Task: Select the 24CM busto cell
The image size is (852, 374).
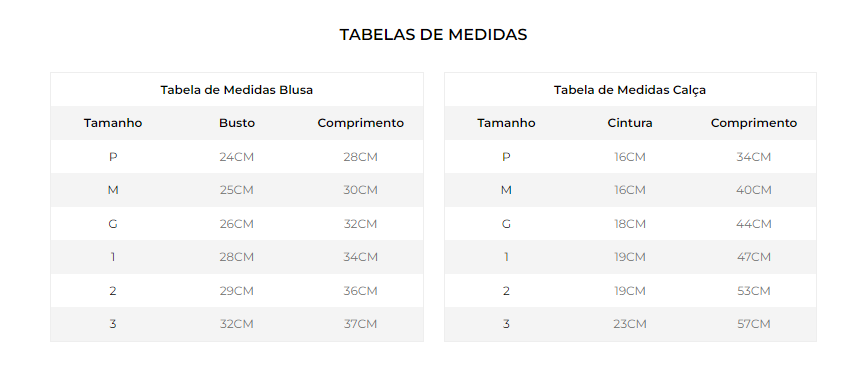Action: point(236,157)
